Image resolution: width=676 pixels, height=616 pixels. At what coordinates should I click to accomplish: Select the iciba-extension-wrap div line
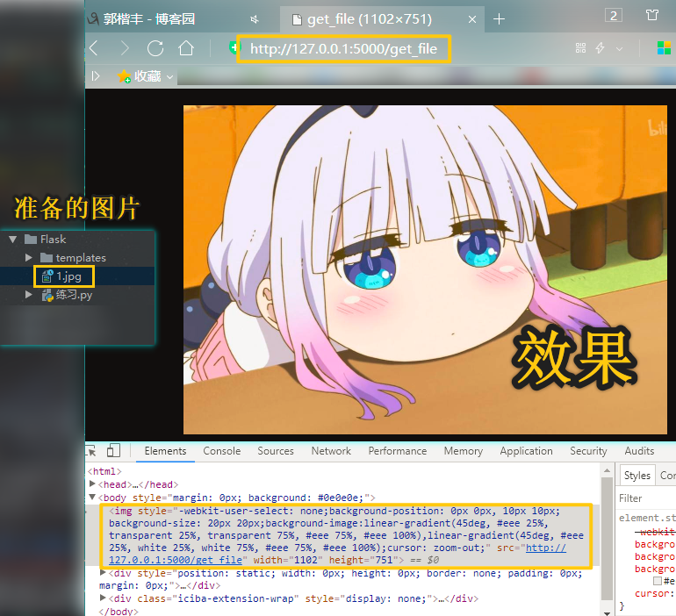tap(293, 598)
